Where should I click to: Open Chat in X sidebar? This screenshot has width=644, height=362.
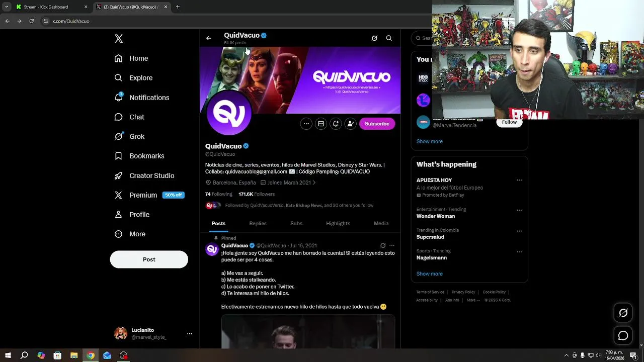tap(129, 117)
